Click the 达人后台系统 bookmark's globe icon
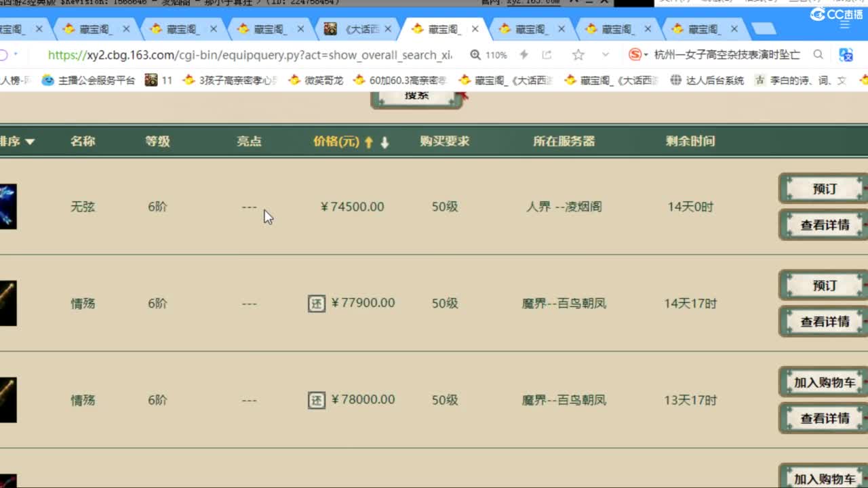This screenshot has width=868, height=488. pos(676,80)
